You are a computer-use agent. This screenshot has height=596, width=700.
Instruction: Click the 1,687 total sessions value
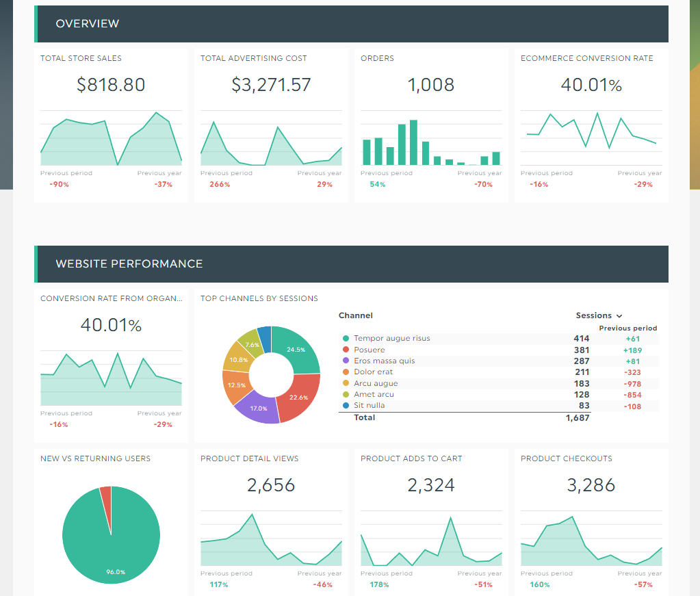(578, 418)
